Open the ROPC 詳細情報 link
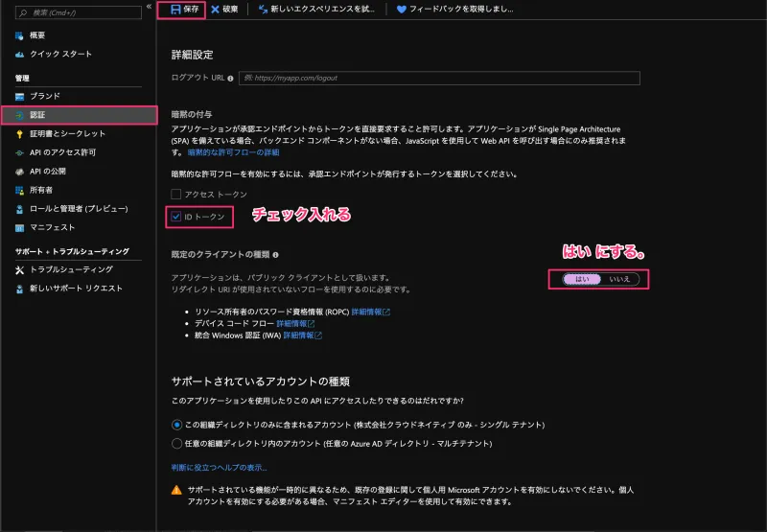 pyautogui.click(x=366, y=312)
